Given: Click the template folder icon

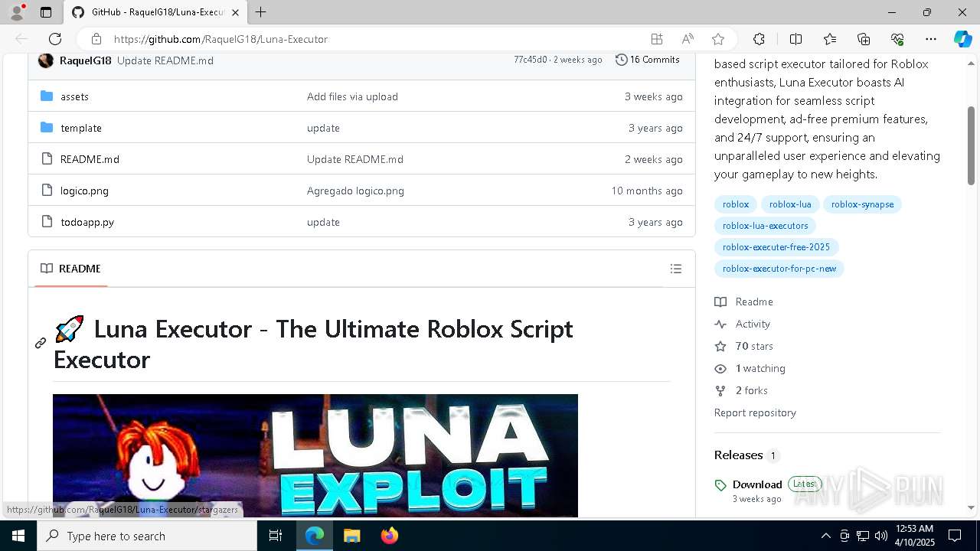Looking at the screenshot, I should tap(47, 127).
